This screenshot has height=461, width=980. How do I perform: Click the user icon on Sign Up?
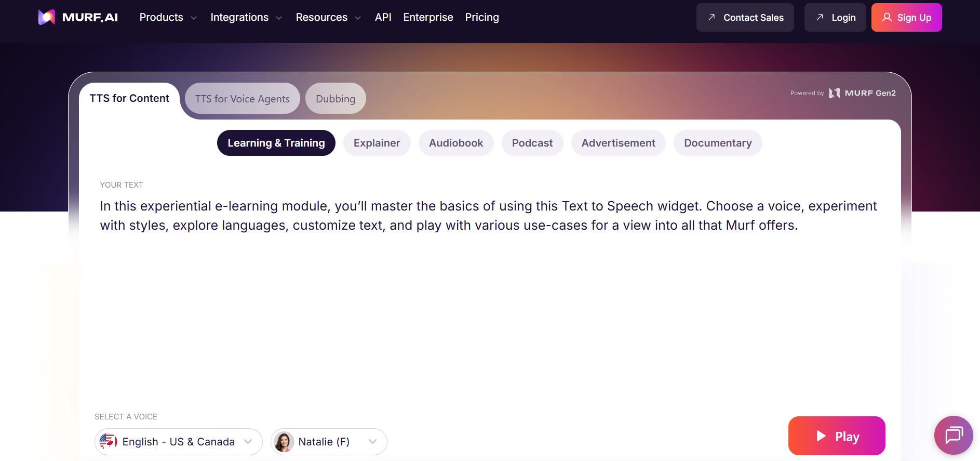point(887,17)
